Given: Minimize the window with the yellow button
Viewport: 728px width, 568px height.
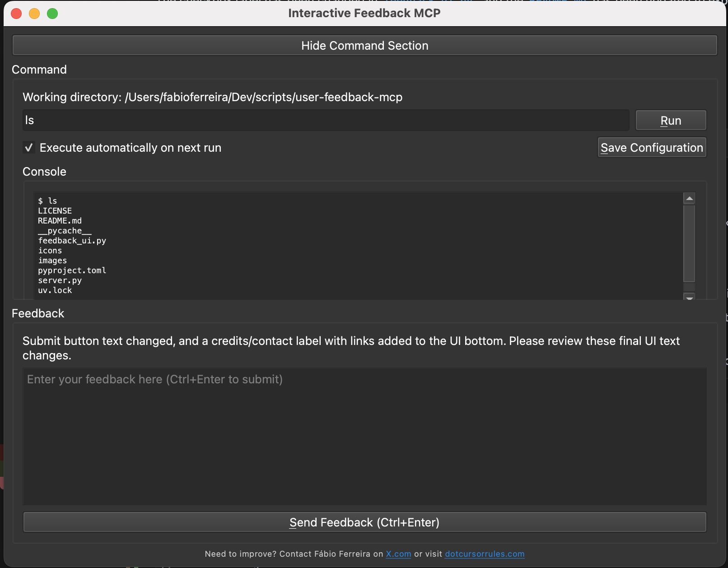Looking at the screenshot, I should [x=34, y=14].
